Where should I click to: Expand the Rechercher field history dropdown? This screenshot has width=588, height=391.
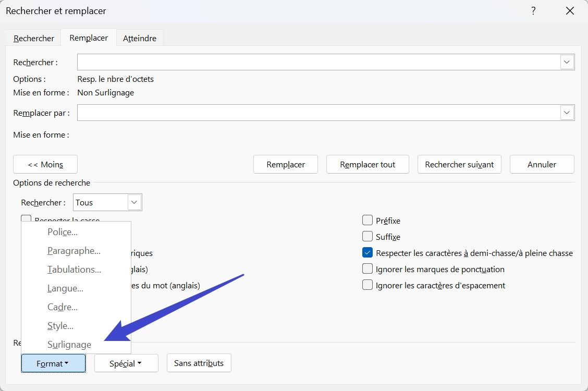coord(567,63)
